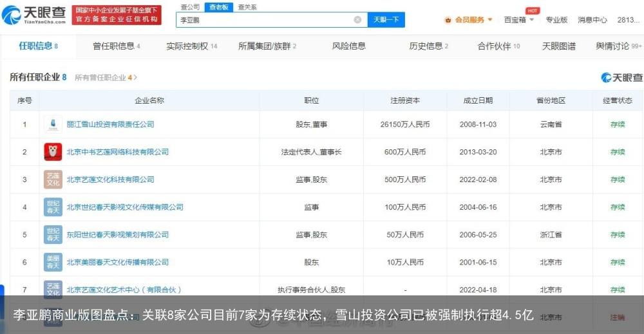The width and height of the screenshot is (644, 334).
Task: Select the 查老板 search tab
Action: click(x=219, y=7)
